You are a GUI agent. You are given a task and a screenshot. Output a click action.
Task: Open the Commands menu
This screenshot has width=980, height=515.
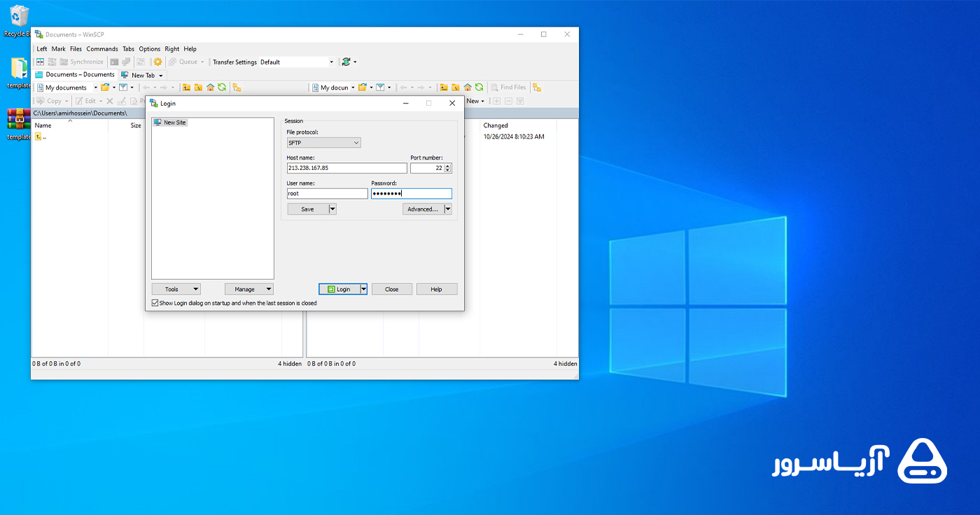102,49
